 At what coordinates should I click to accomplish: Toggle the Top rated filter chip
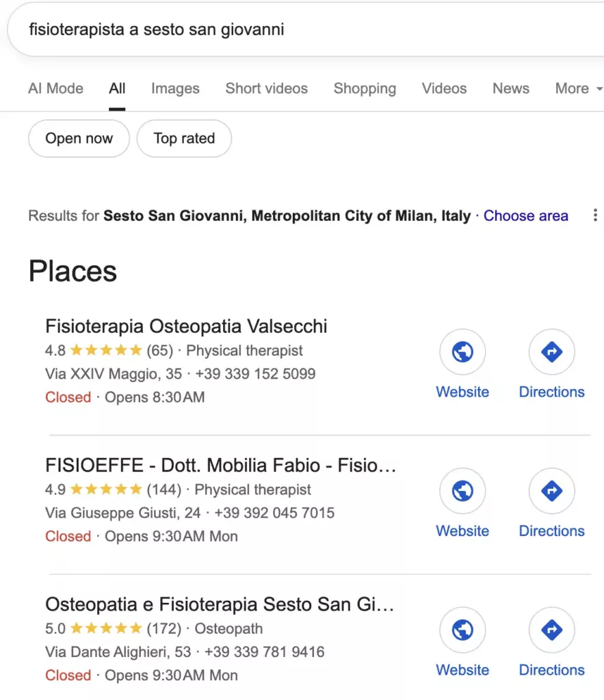pyautogui.click(x=184, y=139)
